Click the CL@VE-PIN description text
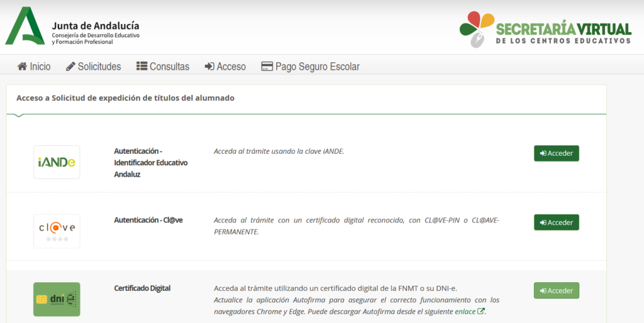 click(357, 226)
